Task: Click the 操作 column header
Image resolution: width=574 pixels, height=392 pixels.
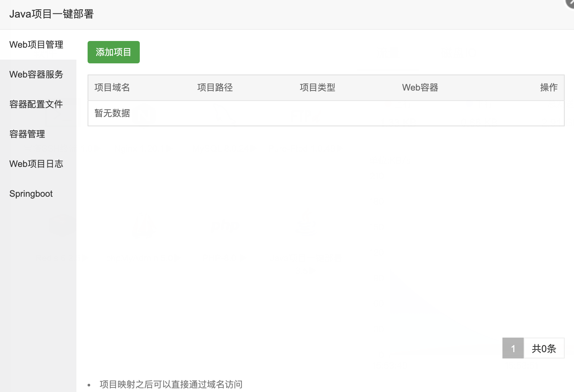Action: pyautogui.click(x=549, y=88)
